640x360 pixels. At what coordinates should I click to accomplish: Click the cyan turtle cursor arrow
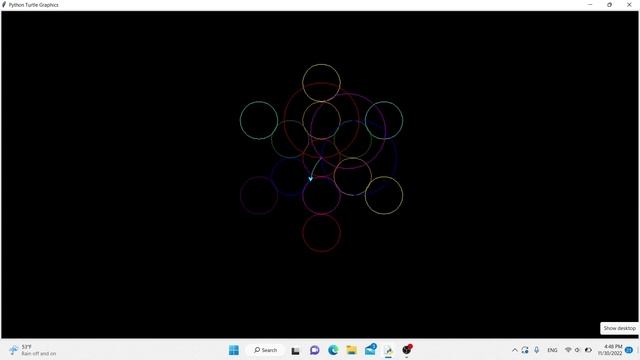311,179
